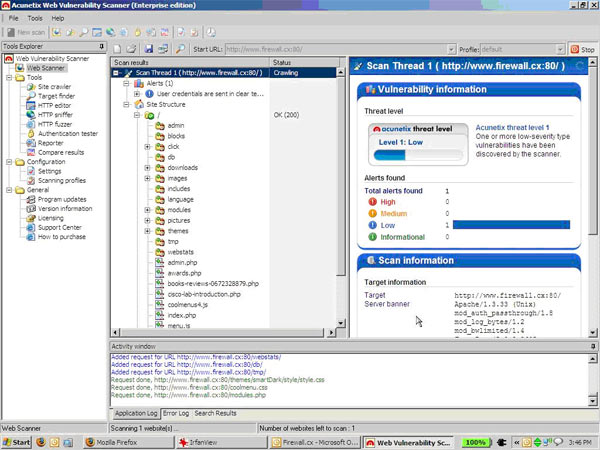Click the new blank scan icon
The height and width of the screenshot is (450, 600).
pyautogui.click(x=117, y=49)
